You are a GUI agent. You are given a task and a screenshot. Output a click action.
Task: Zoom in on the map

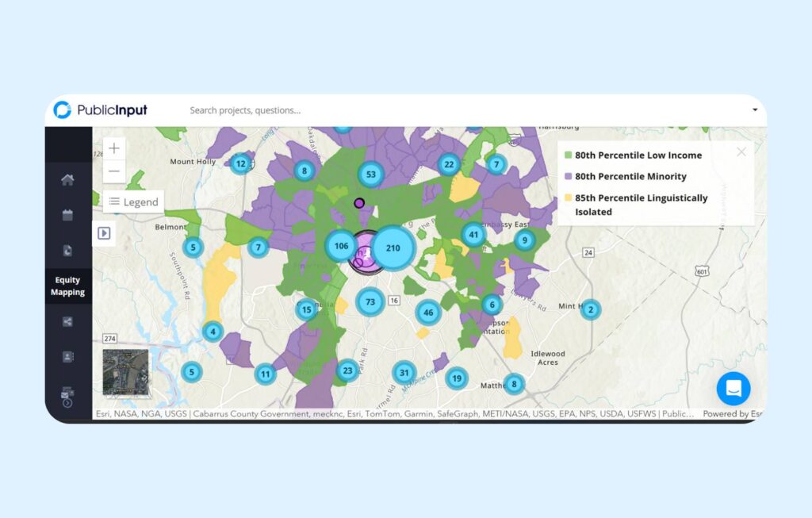(115, 148)
